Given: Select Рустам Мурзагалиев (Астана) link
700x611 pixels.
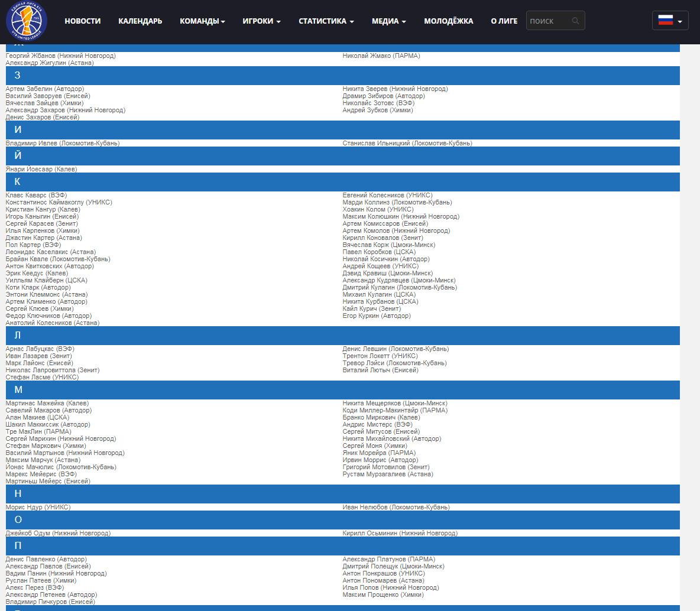Looking at the screenshot, I should pyautogui.click(x=387, y=474).
